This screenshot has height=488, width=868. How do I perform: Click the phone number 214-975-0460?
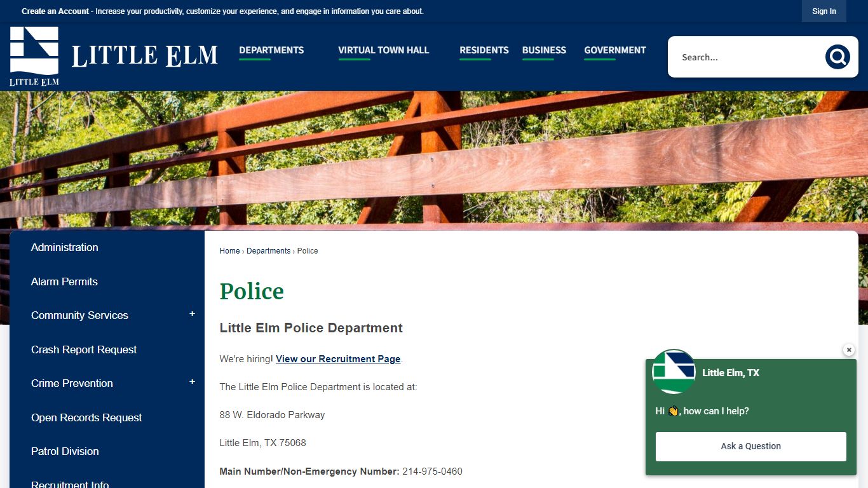[432, 471]
